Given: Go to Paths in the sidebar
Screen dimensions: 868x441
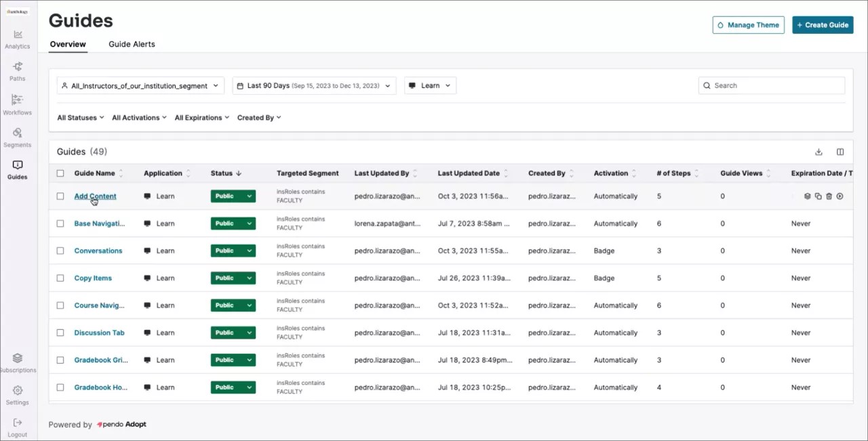Looking at the screenshot, I should pos(18,71).
